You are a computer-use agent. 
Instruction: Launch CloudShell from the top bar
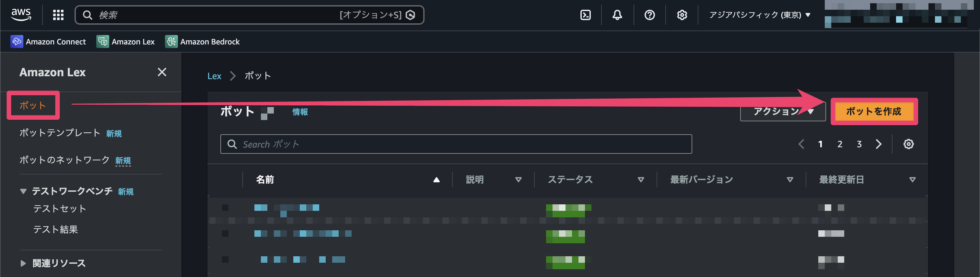(x=585, y=15)
